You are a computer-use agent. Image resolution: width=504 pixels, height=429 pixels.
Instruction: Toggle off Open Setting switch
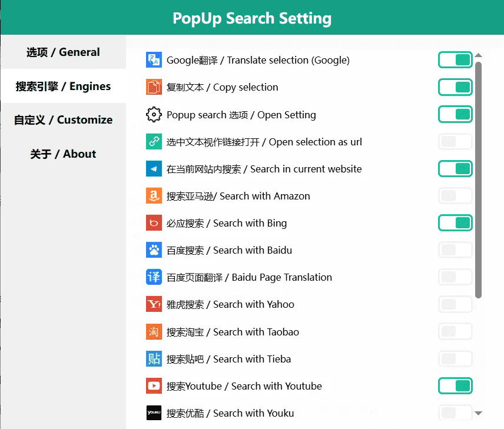pos(455,114)
